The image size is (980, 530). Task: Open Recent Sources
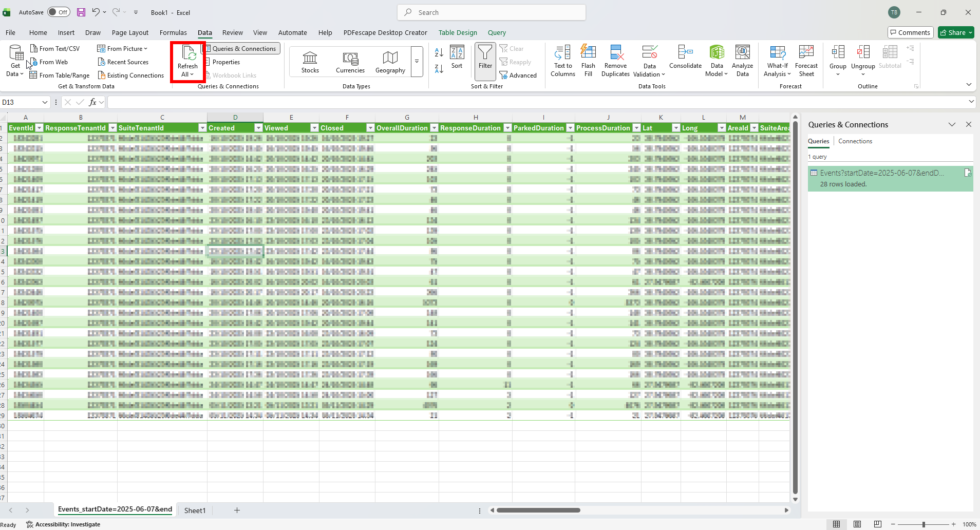[x=123, y=62]
